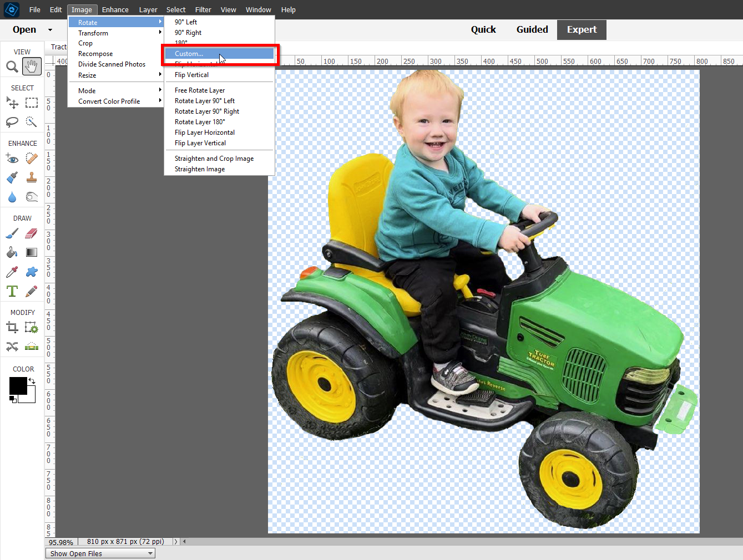Screen dimensions: 743x560
Task: Activate the Hand tool
Action: click(x=32, y=67)
